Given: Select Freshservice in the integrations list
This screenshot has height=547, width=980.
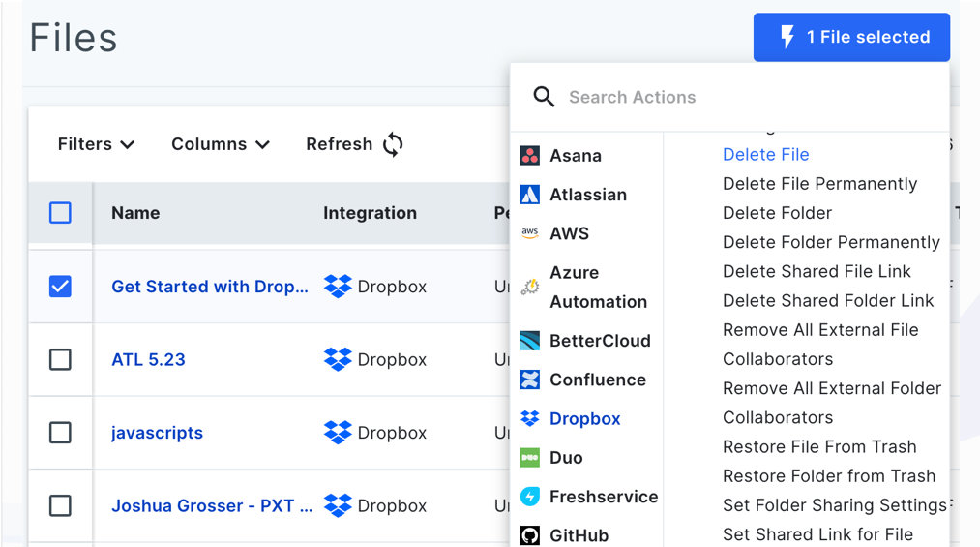Looking at the screenshot, I should tap(604, 497).
